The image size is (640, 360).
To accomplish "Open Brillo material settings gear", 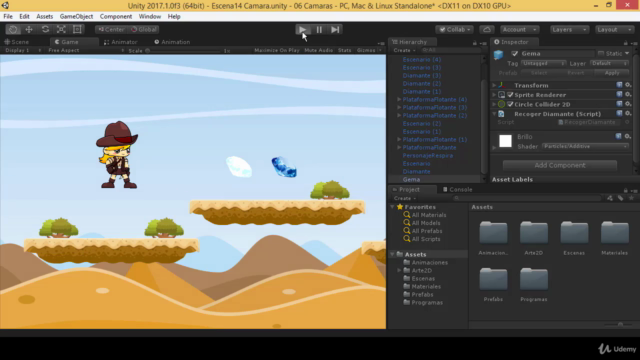I will (x=628, y=136).
